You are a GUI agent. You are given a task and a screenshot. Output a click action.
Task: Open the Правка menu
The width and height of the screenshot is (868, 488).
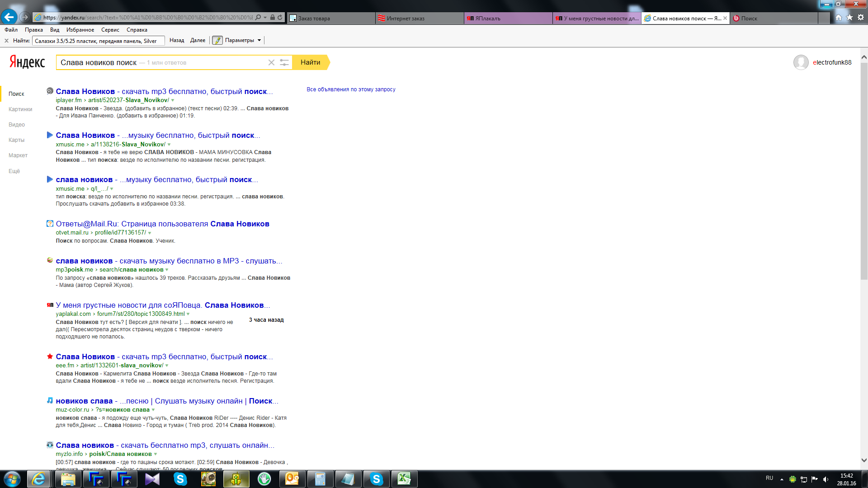(34, 30)
